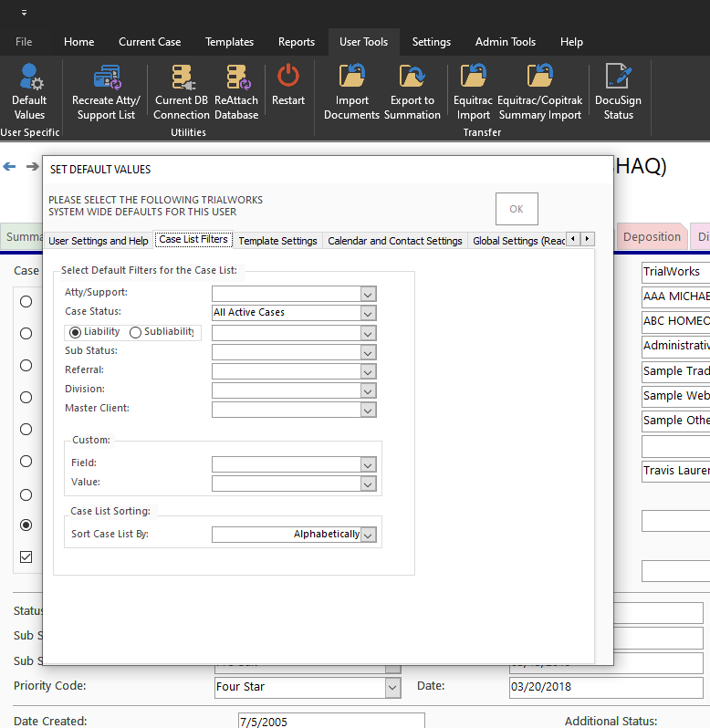Viewport: 710px width, 728px height.
Task: Click the Travis Lauren entry field
Action: pos(675,471)
